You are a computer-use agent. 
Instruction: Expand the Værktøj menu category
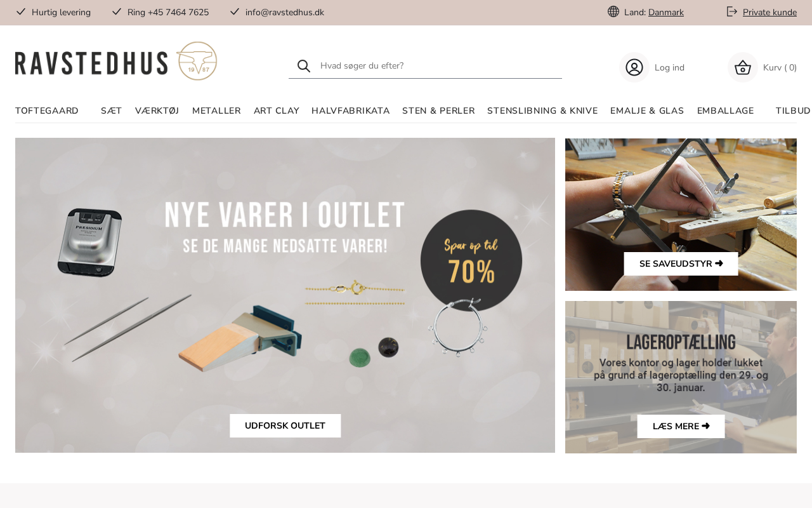[x=157, y=110]
